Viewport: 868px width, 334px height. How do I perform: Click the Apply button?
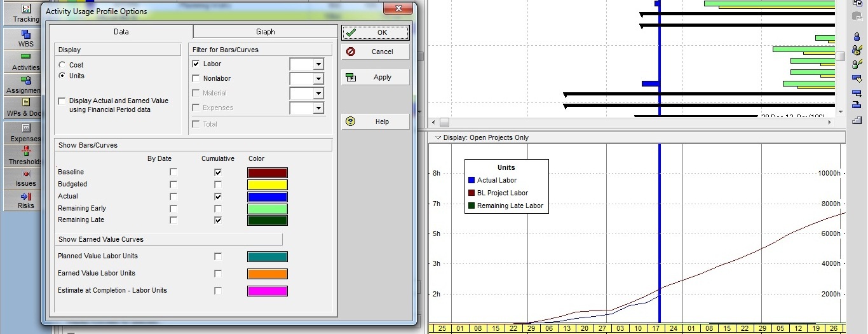(x=375, y=77)
